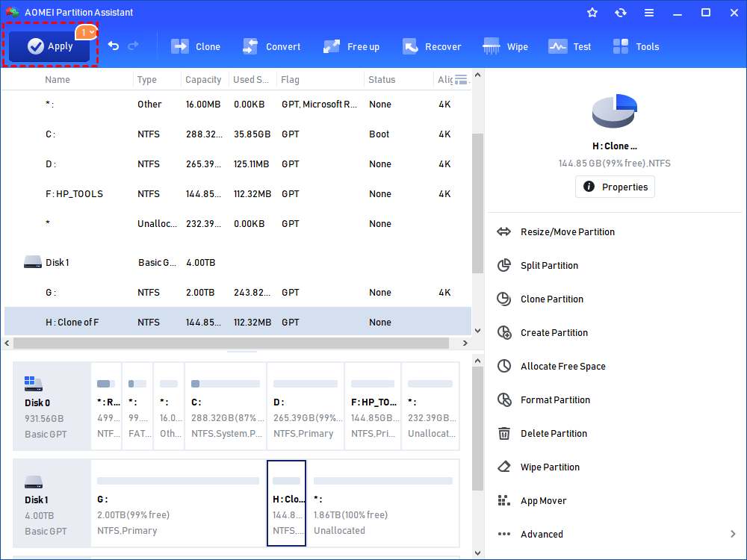Sort by the Type column header
This screenshot has width=747, height=560.
146,80
